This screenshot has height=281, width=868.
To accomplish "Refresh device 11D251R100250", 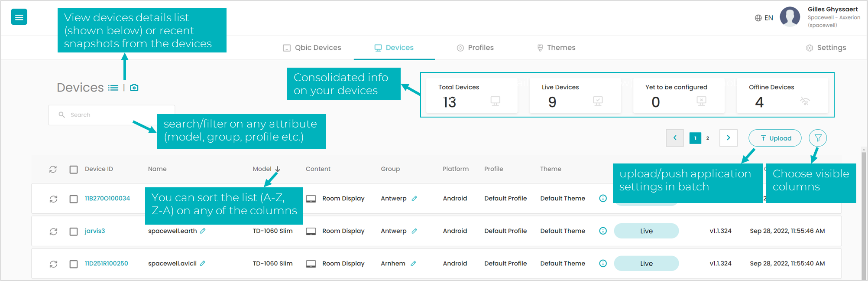I will point(53,264).
